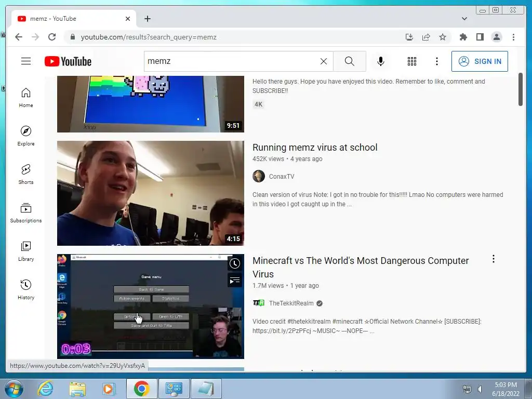532x399 pixels.
Task: Open Windows Explorer folder from taskbar
Action: coord(77,389)
